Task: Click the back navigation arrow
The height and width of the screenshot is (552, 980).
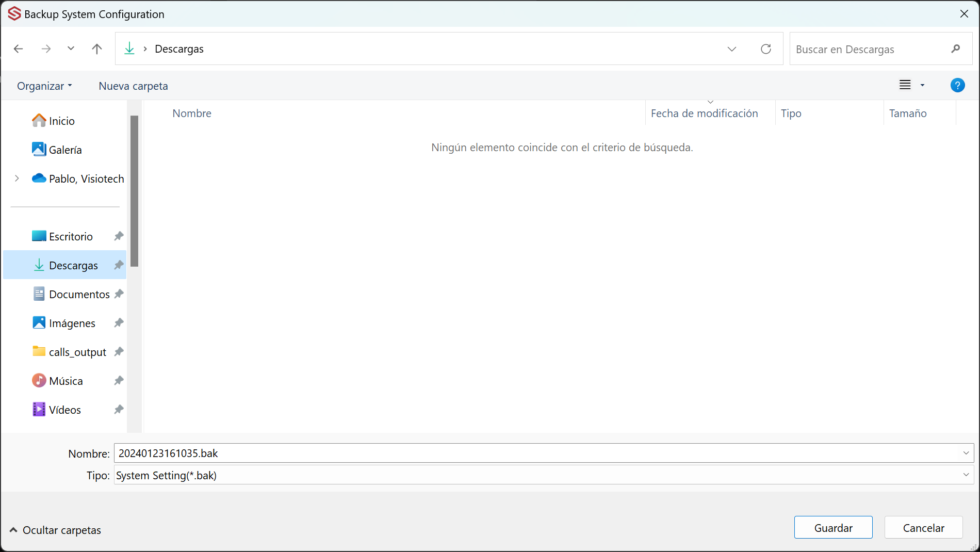Action: (x=19, y=48)
